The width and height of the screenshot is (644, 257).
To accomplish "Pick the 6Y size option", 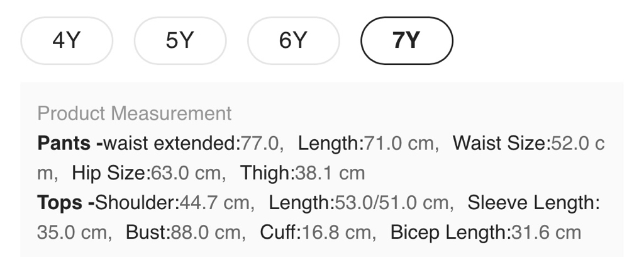I will (x=293, y=41).
